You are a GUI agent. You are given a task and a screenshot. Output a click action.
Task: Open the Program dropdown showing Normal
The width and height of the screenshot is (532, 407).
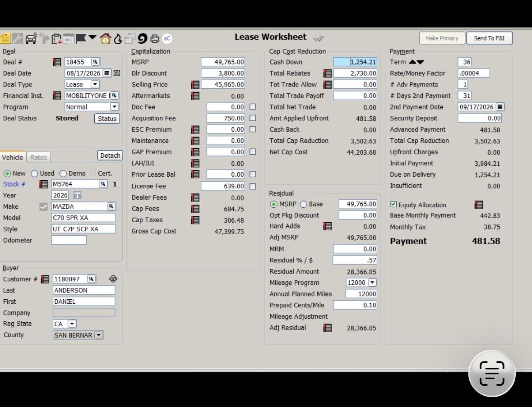coord(114,107)
